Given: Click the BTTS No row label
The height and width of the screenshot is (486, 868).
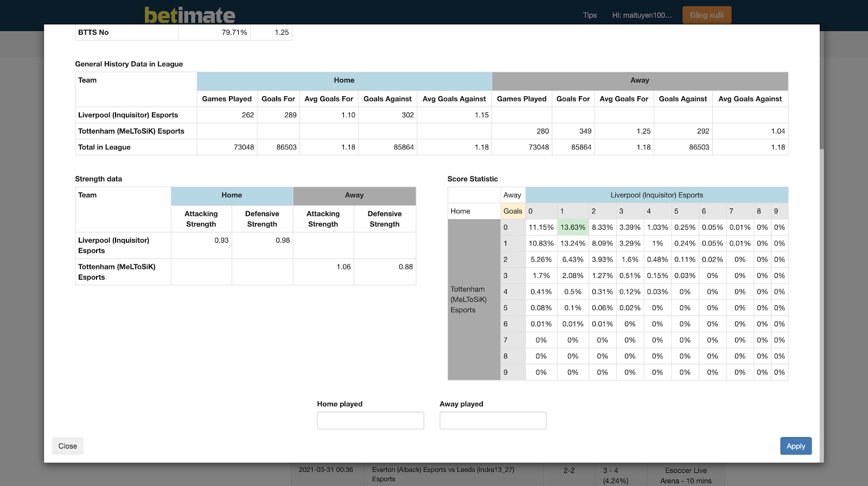Looking at the screenshot, I should point(93,32).
